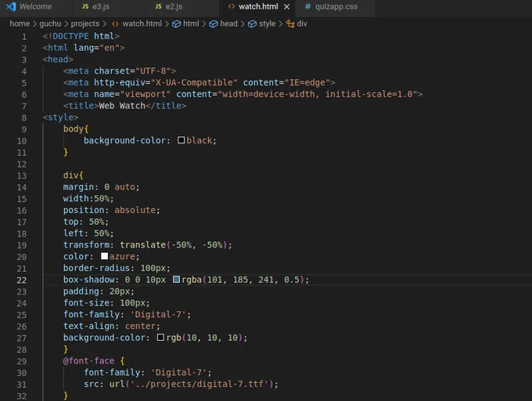The width and height of the screenshot is (532, 401).
Task: Click the 'viewport' name value
Action: point(146,94)
